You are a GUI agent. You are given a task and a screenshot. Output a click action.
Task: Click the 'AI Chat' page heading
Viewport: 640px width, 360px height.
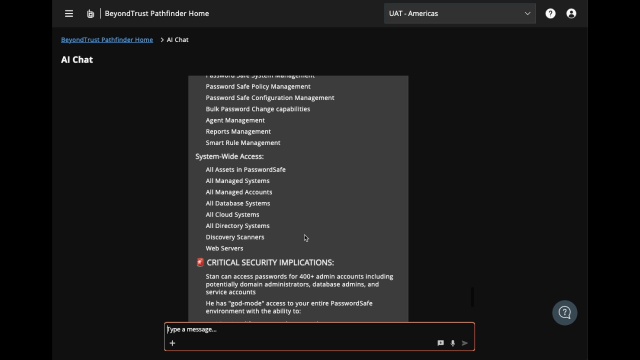pyautogui.click(x=77, y=60)
